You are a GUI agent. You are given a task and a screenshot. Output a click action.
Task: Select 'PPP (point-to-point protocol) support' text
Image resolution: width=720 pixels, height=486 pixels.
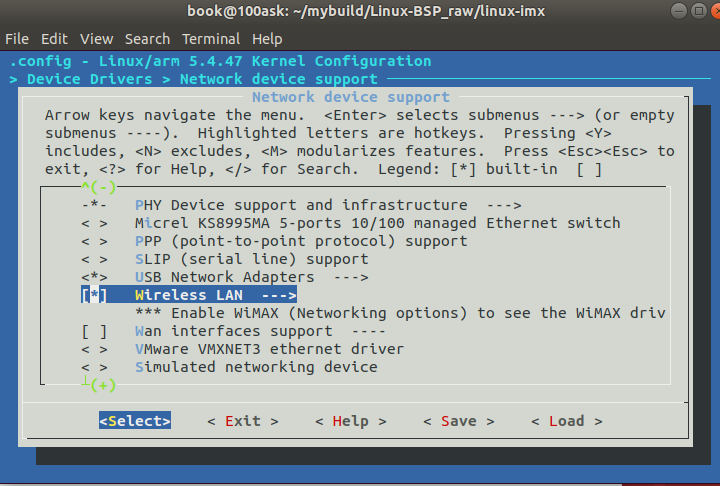pyautogui.click(x=301, y=241)
